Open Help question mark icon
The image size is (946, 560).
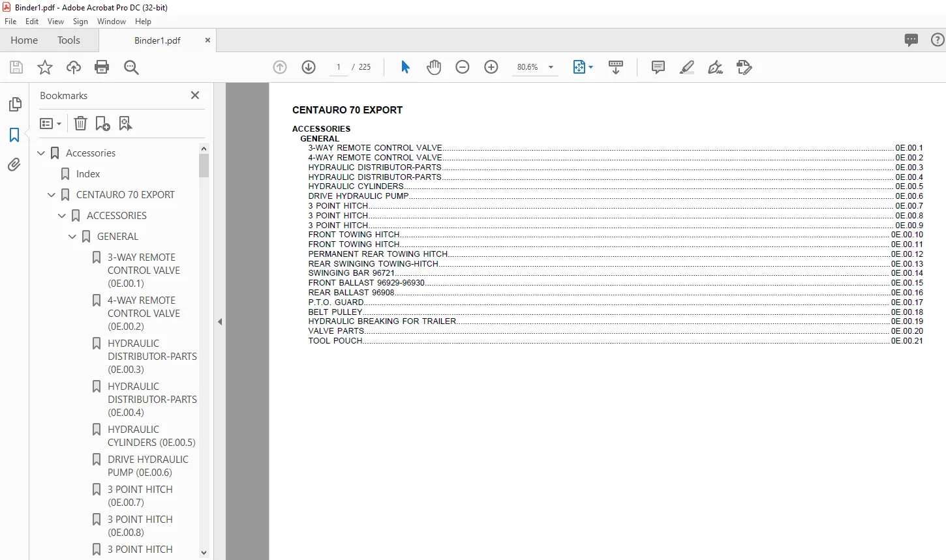tap(938, 40)
